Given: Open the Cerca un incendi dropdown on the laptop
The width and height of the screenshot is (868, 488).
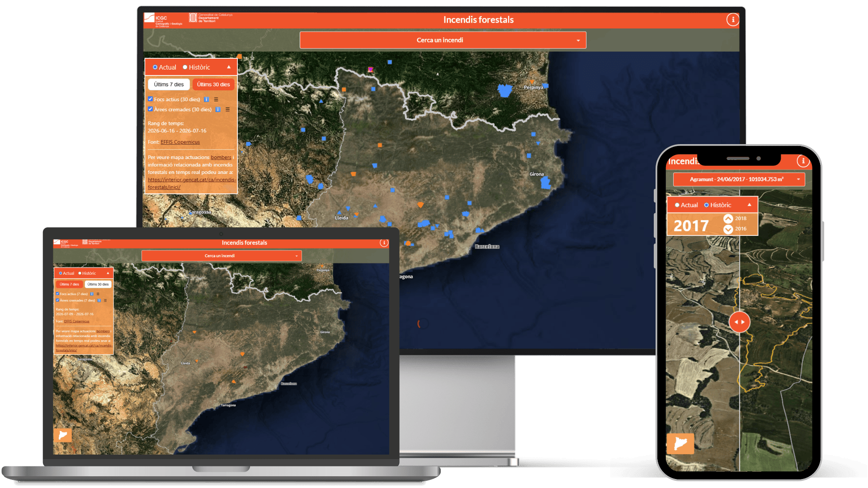Looking at the screenshot, I should tap(222, 256).
